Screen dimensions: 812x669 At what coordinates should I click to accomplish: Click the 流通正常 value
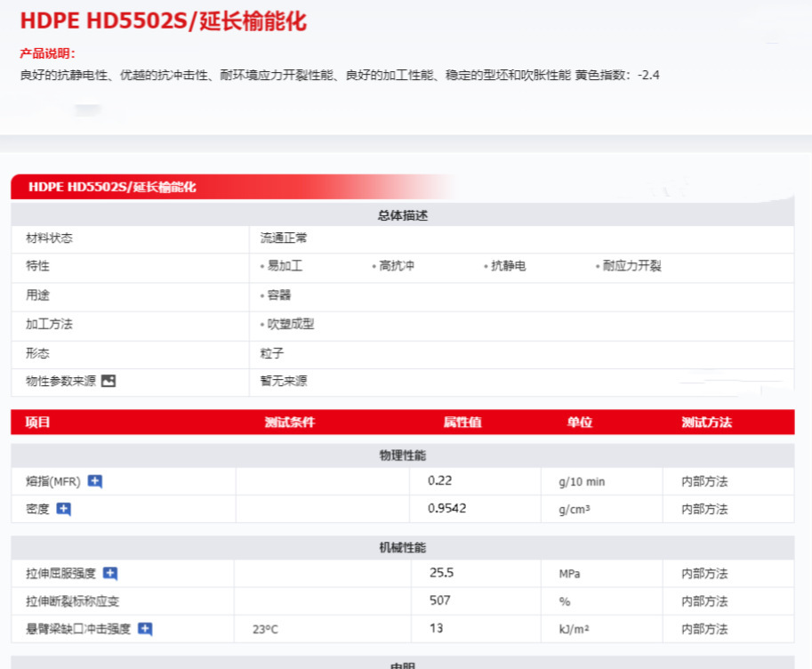pos(284,238)
